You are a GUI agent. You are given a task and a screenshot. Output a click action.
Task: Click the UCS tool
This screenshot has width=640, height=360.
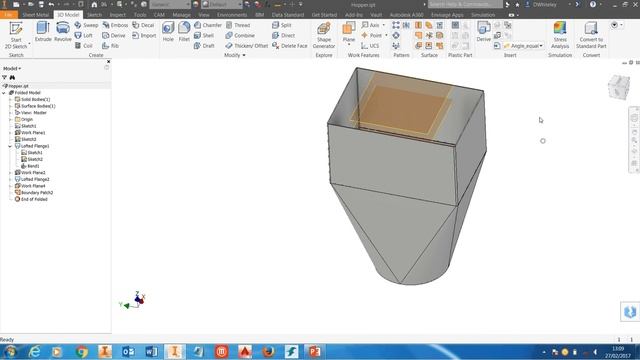coord(370,46)
